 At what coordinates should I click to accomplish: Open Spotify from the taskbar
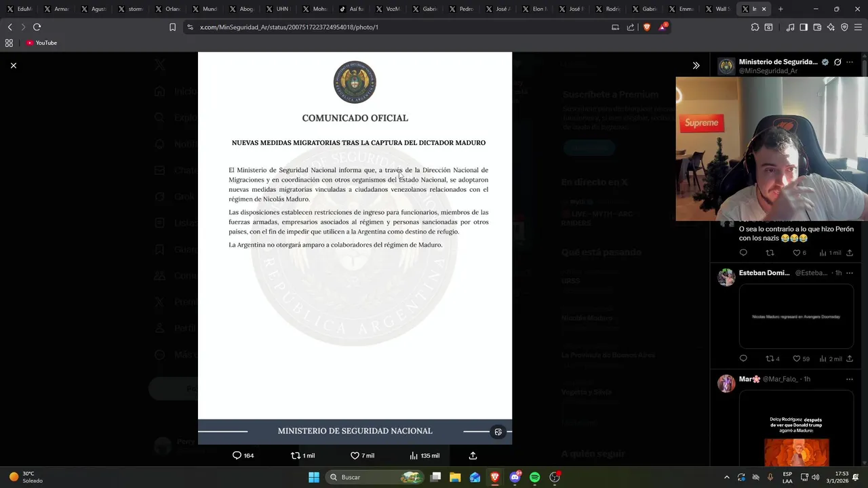(x=534, y=477)
